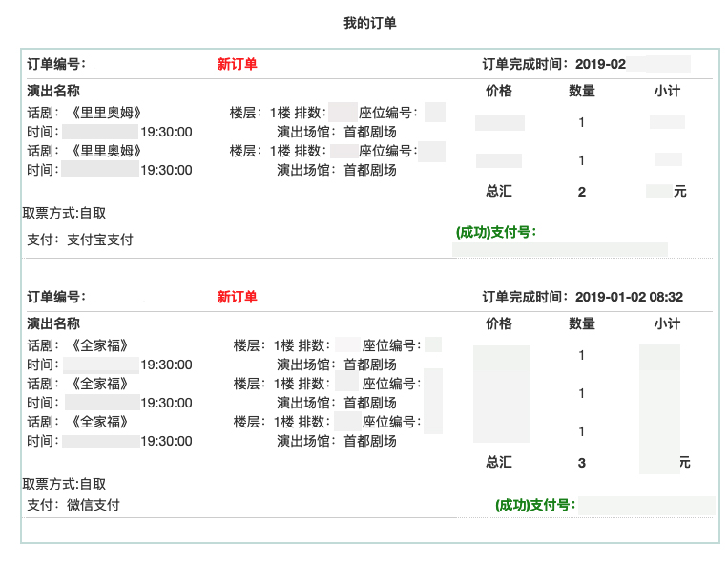Click 订单完成时间 label in the 支付宝支付 order
This screenshot has height=563, width=728.
(525, 64)
